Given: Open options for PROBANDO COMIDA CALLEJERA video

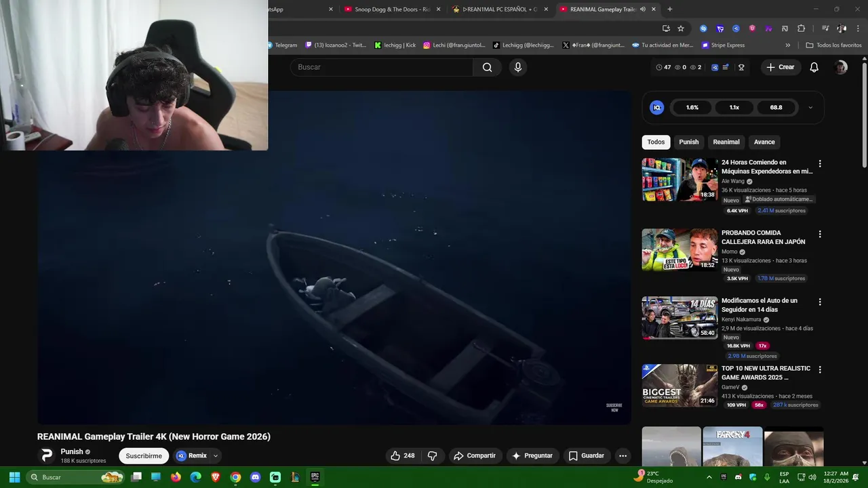Looking at the screenshot, I should tap(820, 234).
